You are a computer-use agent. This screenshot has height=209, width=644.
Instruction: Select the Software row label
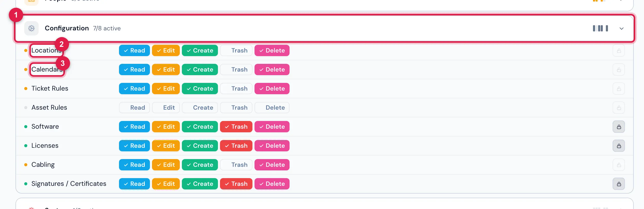(45, 127)
